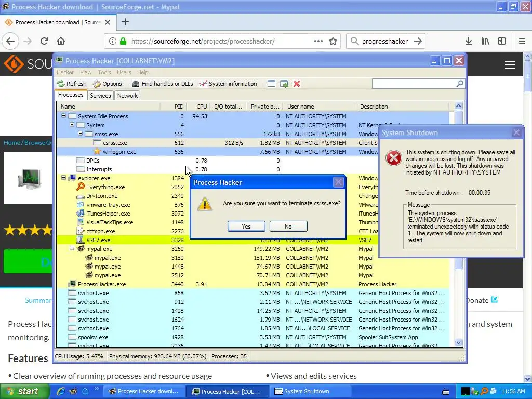Click the Refresh toolbar button
Viewport: 532px width, 399px height.
(x=72, y=84)
